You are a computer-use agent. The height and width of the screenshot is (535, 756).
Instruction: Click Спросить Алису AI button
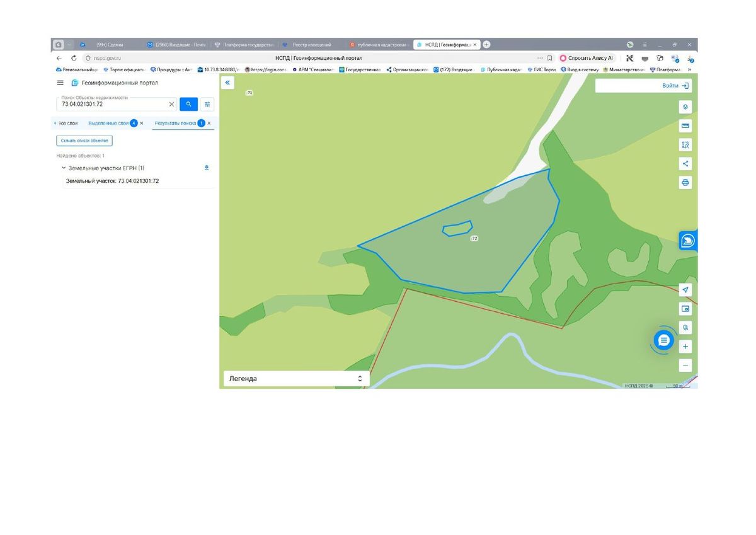tap(587, 58)
